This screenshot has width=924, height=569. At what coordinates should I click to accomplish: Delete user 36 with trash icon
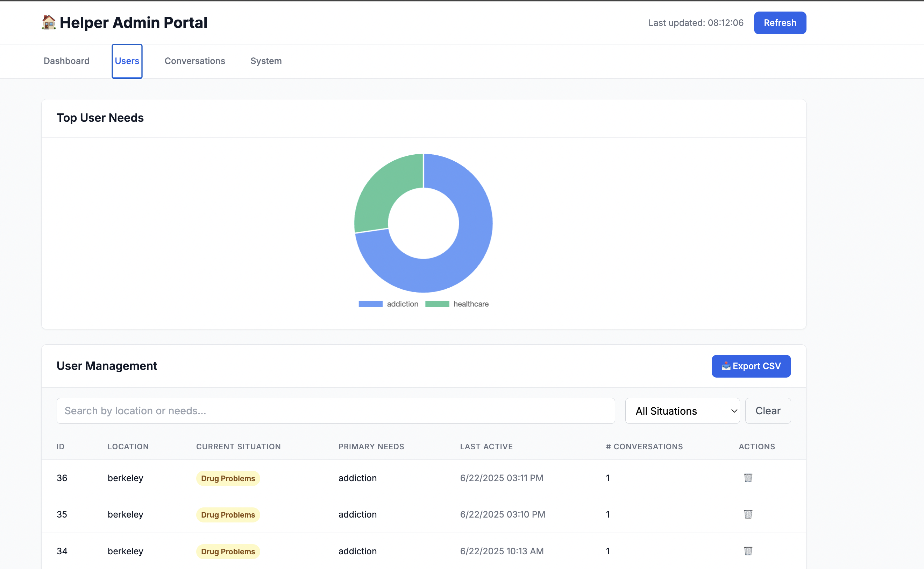coord(748,478)
